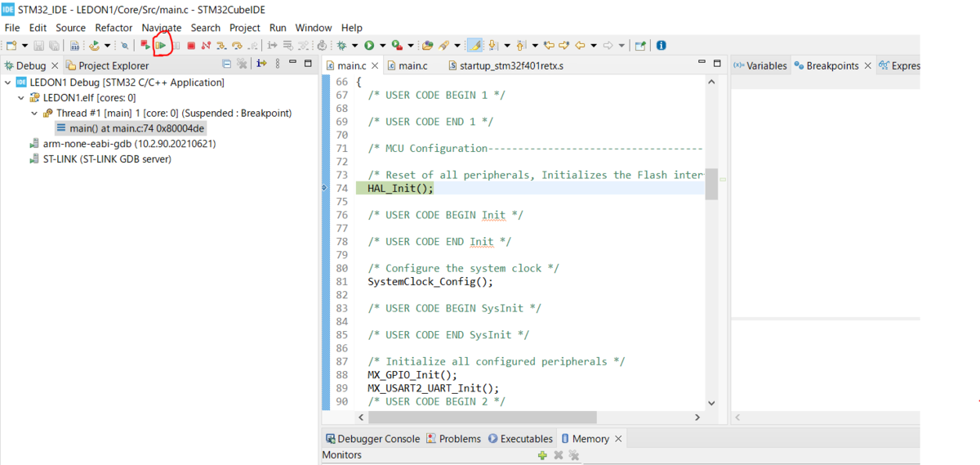Select the main() at main.c:74 stack frame

(x=130, y=128)
